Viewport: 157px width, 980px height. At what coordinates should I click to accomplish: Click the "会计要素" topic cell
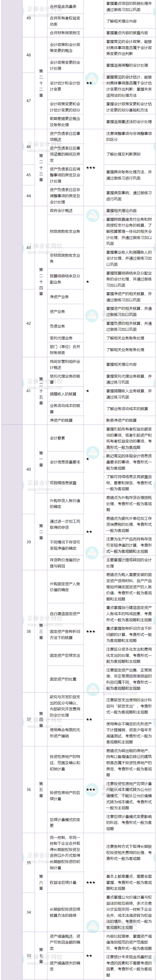pos(65,438)
